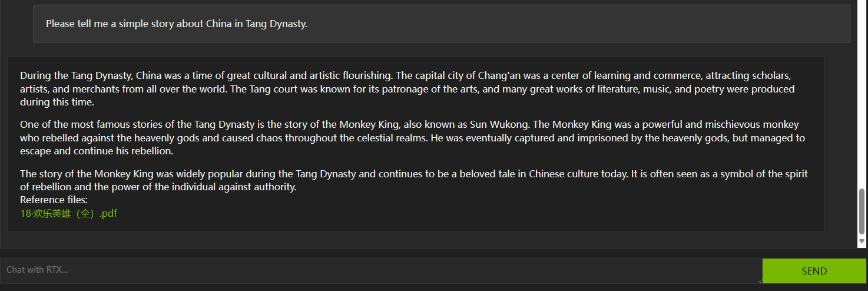Click the green SEND button
The height and width of the screenshot is (291, 868).
[814, 271]
